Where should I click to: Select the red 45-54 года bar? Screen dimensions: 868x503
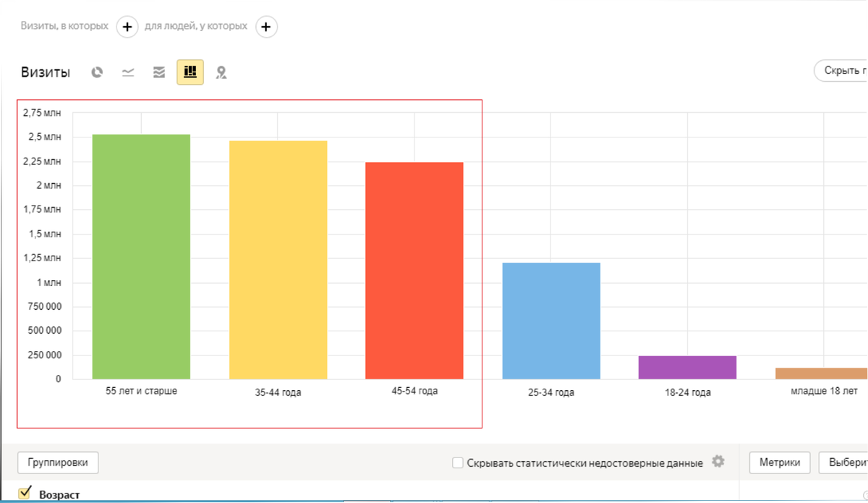pos(414,271)
